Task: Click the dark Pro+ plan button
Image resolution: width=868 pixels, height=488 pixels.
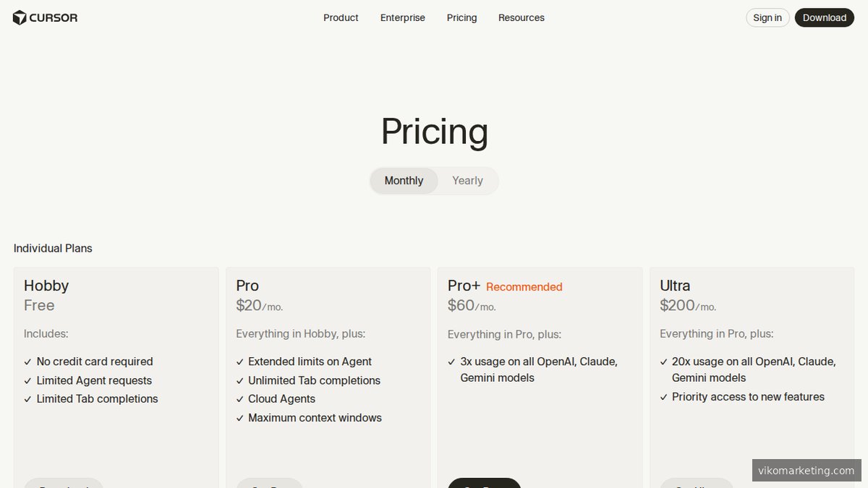Action: coord(484,483)
